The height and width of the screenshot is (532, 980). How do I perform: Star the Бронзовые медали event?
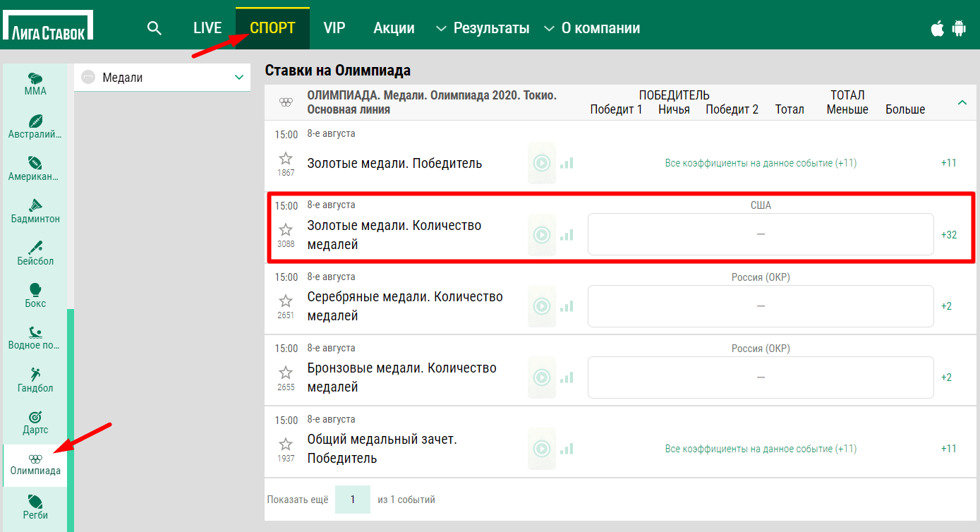click(x=286, y=373)
